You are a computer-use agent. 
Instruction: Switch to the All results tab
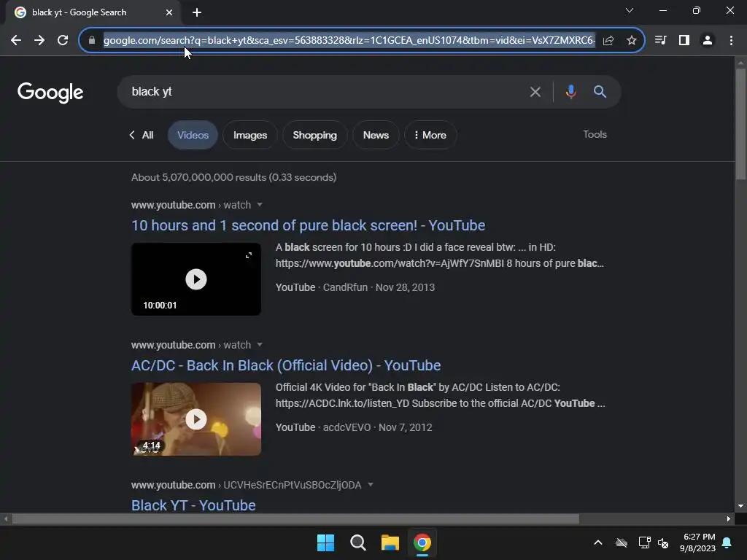coord(142,135)
